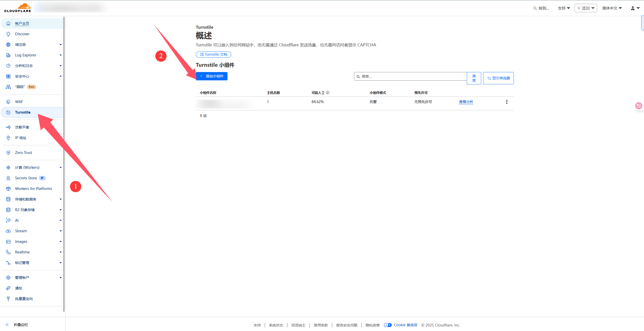Image resolution: width=644 pixels, height=331 pixels.
Task: Open the 简体中文 language dropdown
Action: tap(612, 8)
